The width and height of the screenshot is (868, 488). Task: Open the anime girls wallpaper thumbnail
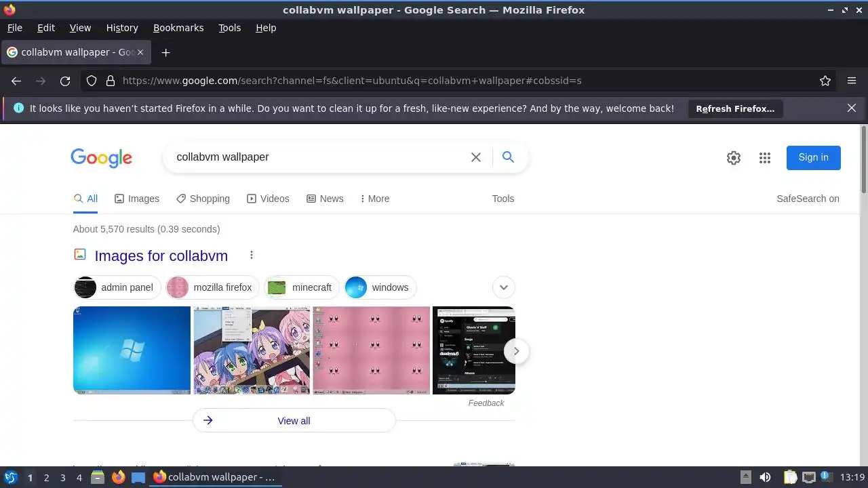pyautogui.click(x=252, y=350)
